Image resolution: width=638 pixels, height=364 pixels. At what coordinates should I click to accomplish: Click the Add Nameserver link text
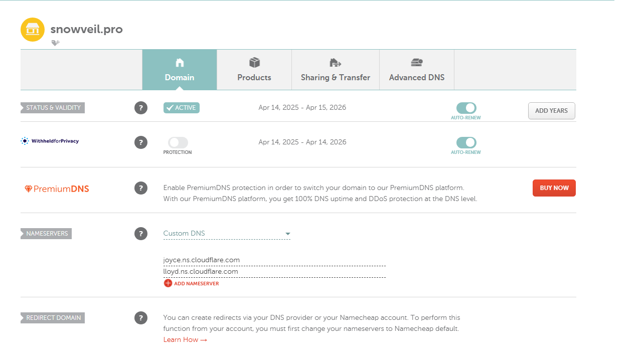point(196,284)
